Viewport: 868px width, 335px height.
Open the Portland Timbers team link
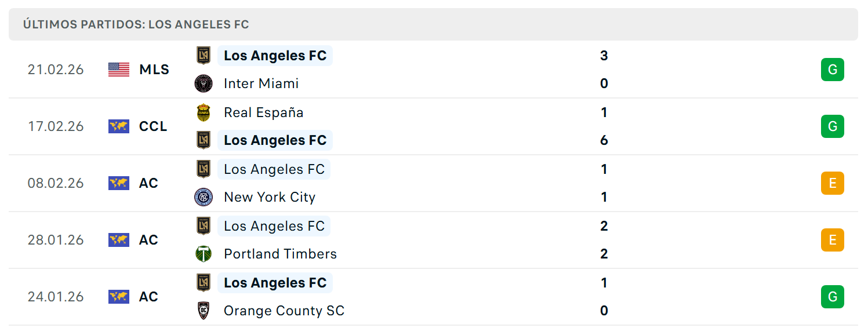pyautogui.click(x=281, y=254)
